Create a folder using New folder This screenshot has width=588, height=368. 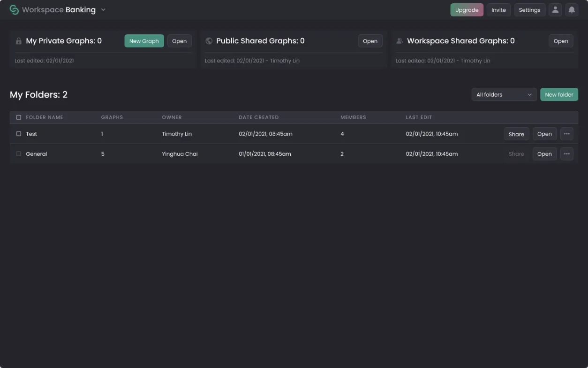(x=559, y=94)
